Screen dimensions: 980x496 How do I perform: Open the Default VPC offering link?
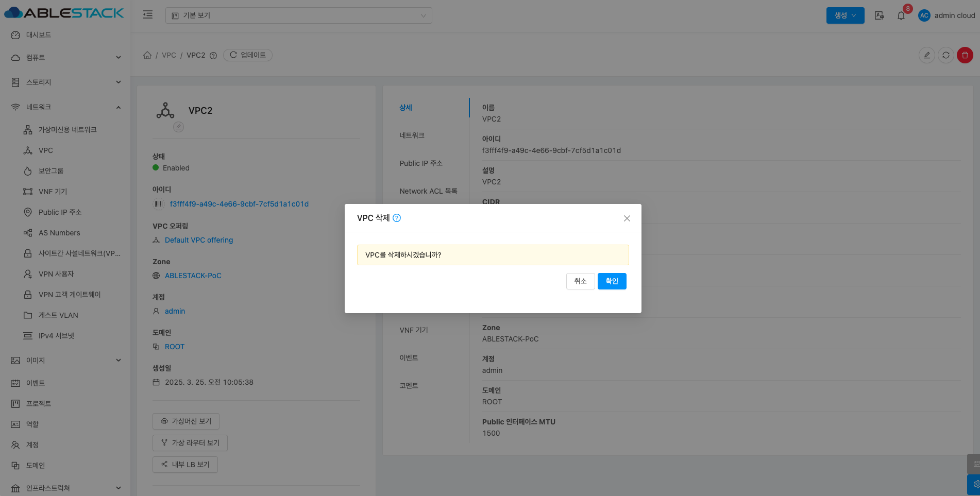click(199, 240)
